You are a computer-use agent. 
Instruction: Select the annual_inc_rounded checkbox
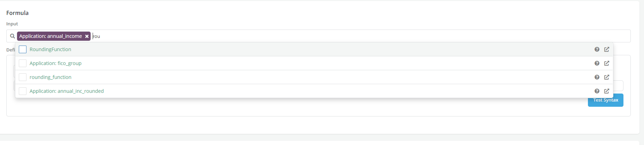pyautogui.click(x=23, y=91)
